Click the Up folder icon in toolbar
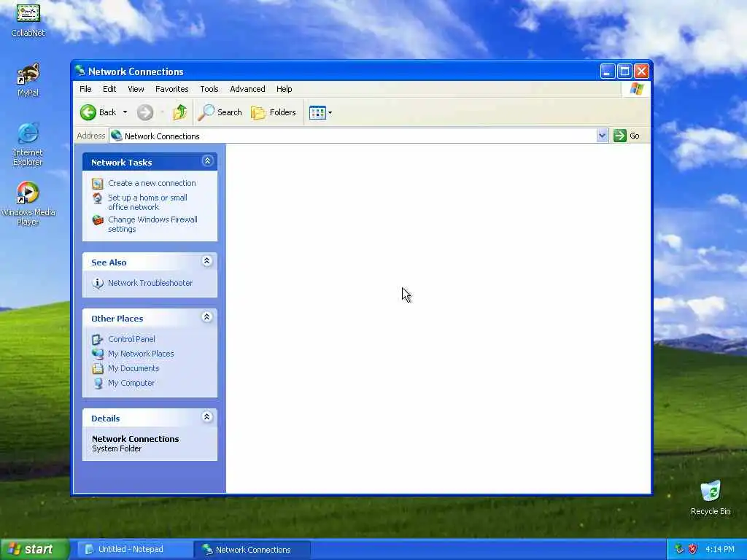The height and width of the screenshot is (560, 747). tap(179, 112)
